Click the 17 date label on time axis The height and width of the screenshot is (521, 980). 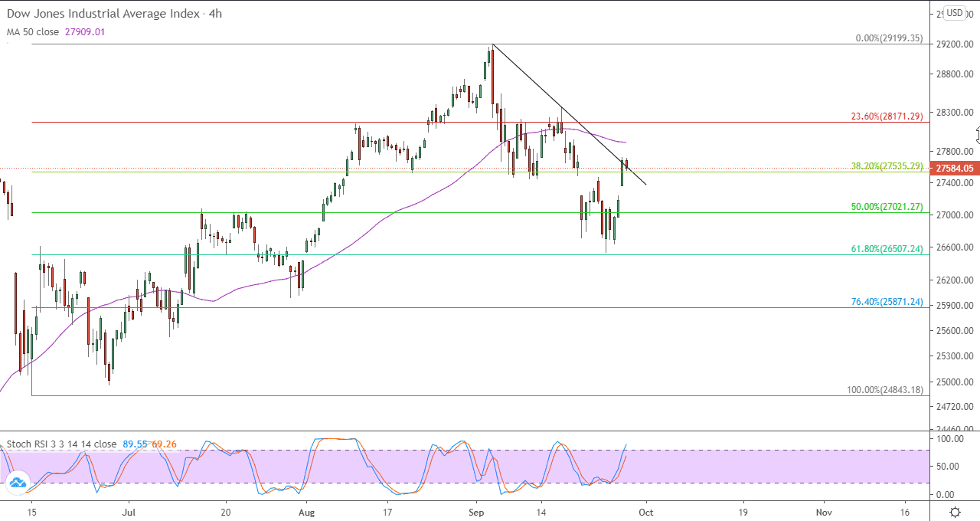click(387, 511)
